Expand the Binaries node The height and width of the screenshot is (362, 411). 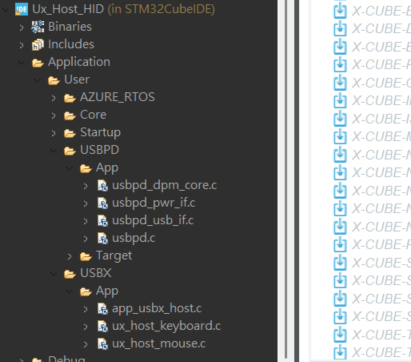(x=22, y=27)
